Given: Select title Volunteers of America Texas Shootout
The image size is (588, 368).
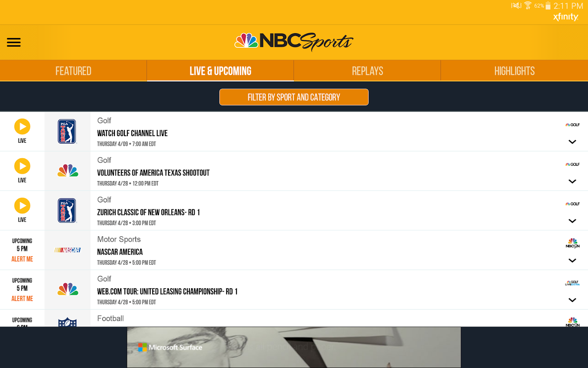Looking at the screenshot, I should (153, 173).
